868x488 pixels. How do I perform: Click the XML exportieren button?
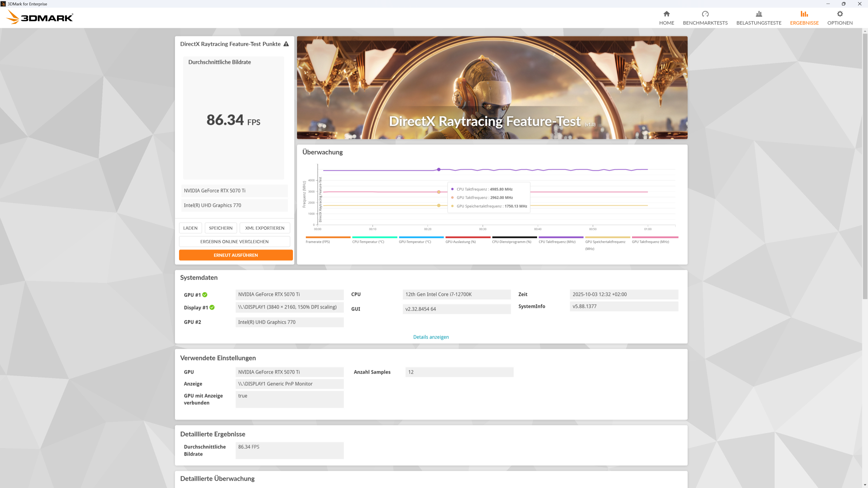[264, 228]
